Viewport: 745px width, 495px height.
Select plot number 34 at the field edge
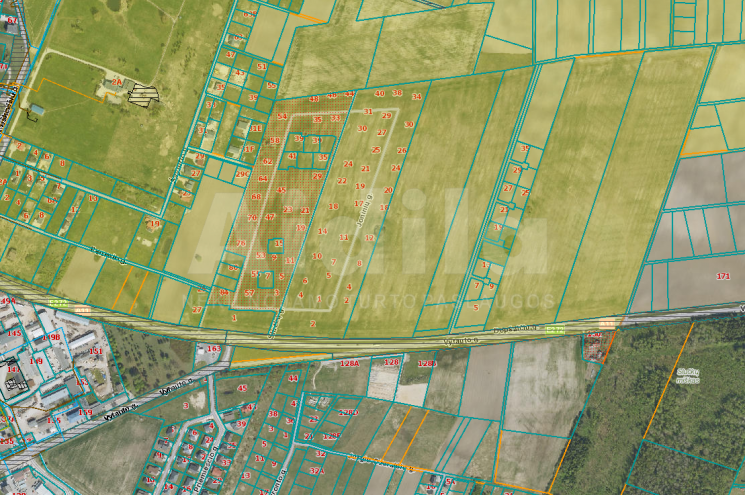point(416,97)
